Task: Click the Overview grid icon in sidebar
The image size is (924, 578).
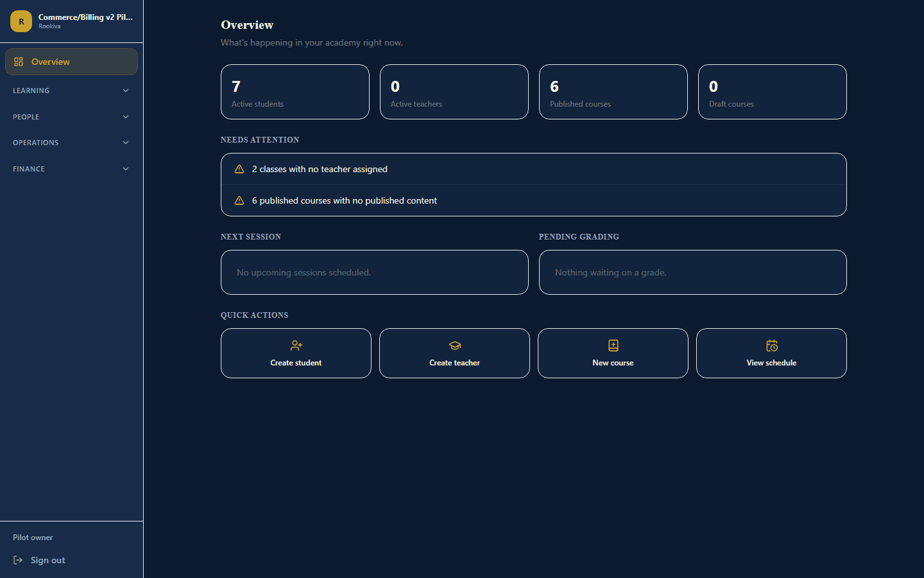Action: 19,62
